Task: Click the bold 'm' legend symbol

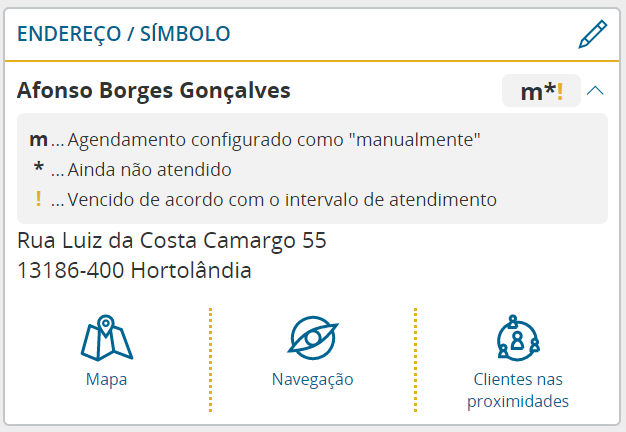Action: pyautogui.click(x=38, y=140)
